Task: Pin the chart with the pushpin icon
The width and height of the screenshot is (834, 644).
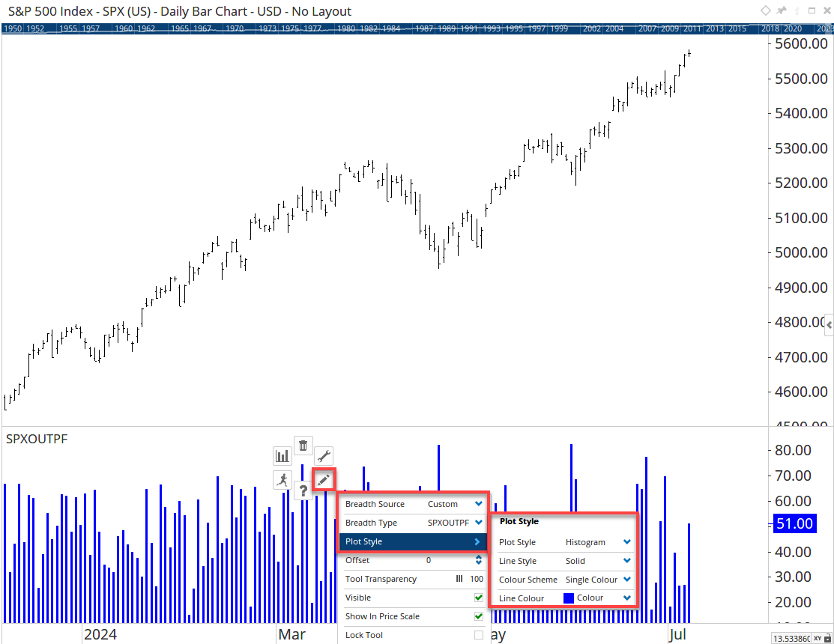Action: point(782,10)
